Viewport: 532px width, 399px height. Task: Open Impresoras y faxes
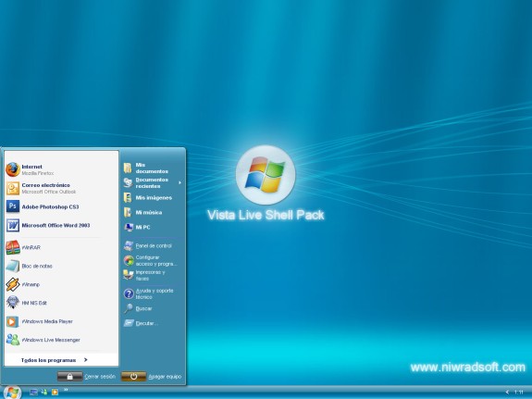point(153,275)
